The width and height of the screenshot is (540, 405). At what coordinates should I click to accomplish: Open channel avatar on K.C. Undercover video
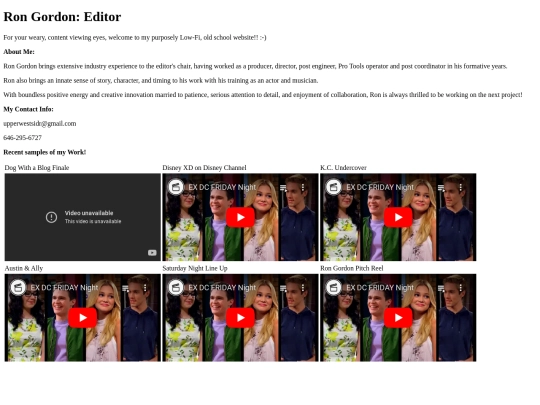pos(334,187)
